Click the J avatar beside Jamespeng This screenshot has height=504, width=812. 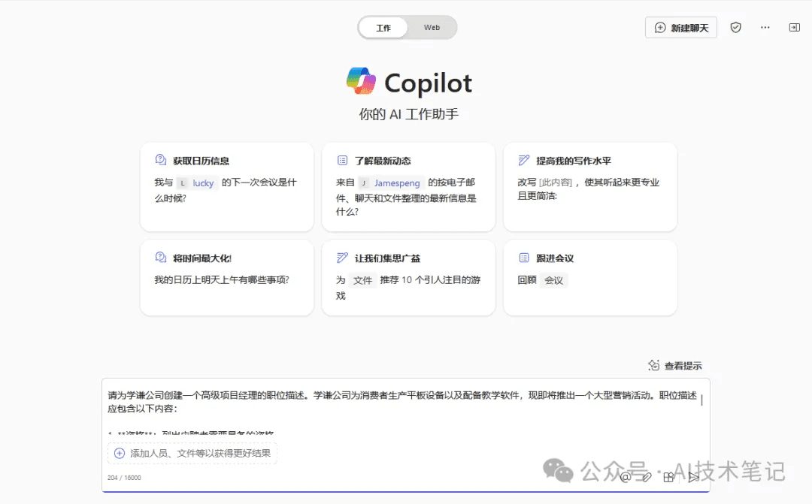pyautogui.click(x=364, y=183)
